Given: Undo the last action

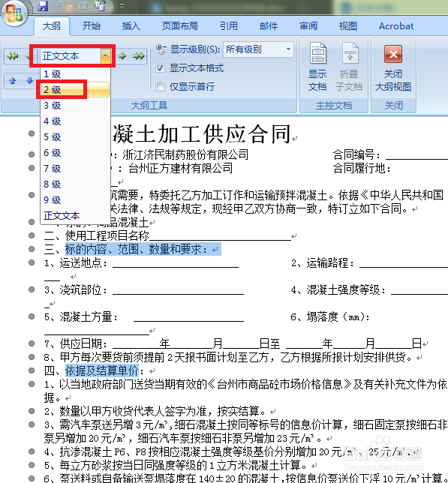Looking at the screenshot, I should click(59, 6).
